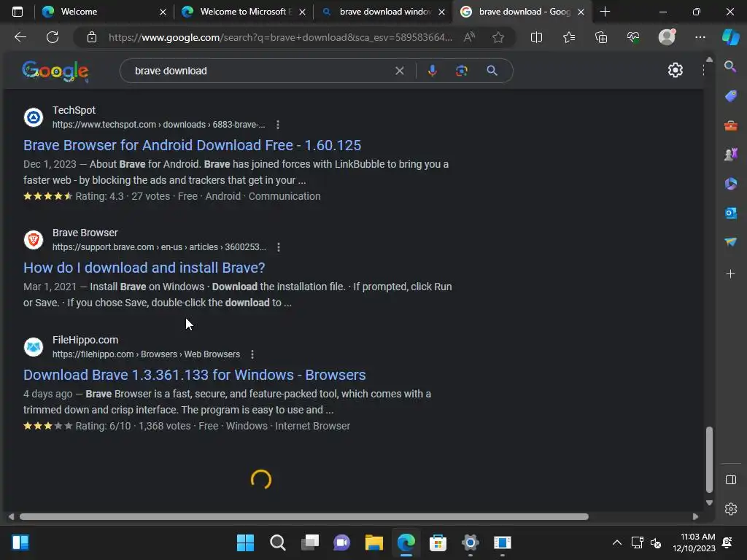Toggle Edge sidebar visibility button
Screen dimensions: 747x560
coord(730,480)
